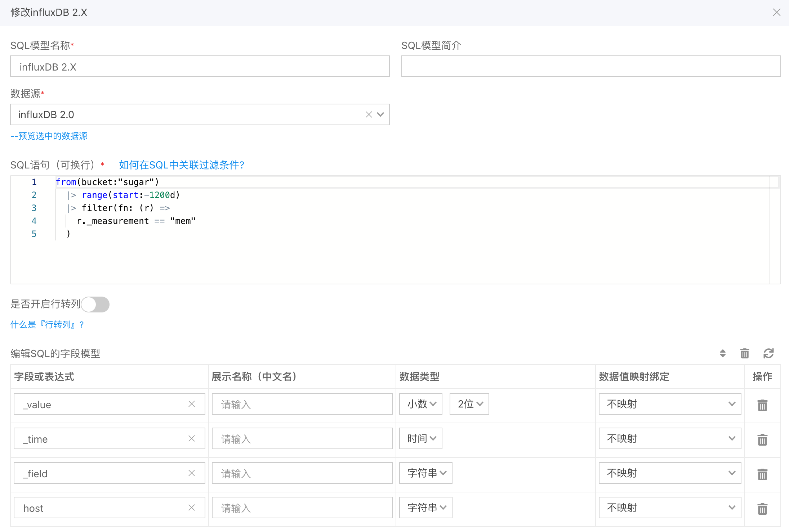Clear the _field field expression

pyautogui.click(x=192, y=473)
